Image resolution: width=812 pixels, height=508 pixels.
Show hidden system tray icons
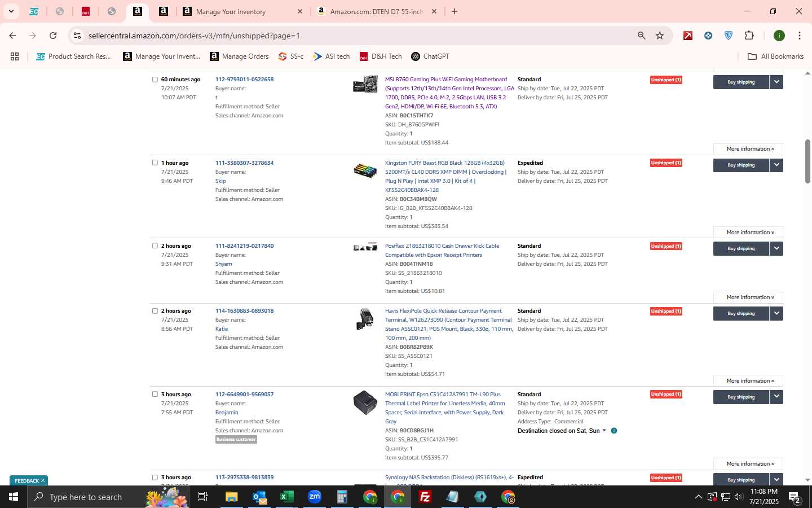click(698, 497)
